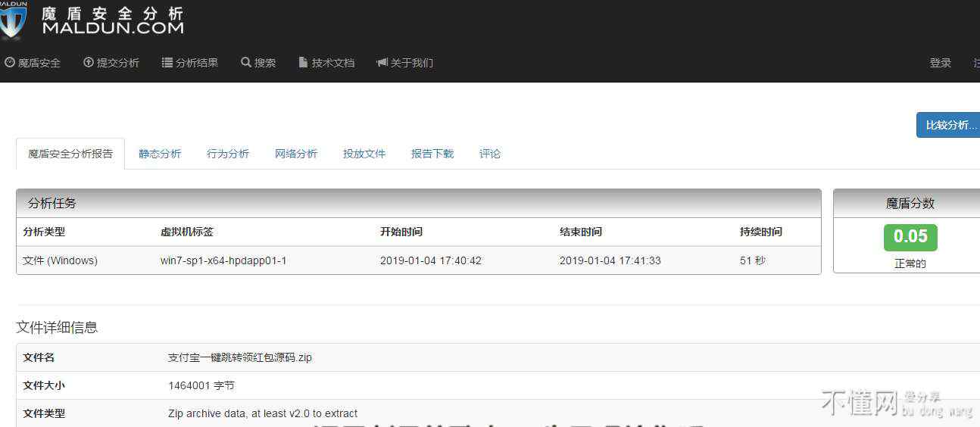Select the win7-sp1-x64-hpdapp01-1 cell
Viewport: 980px width, 427px height.
[223, 260]
